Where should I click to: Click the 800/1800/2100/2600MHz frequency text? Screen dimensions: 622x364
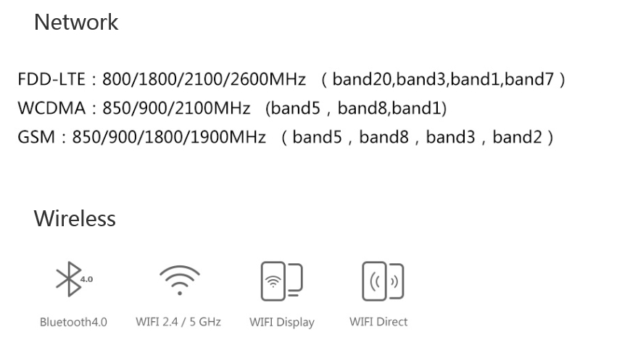[204, 79]
